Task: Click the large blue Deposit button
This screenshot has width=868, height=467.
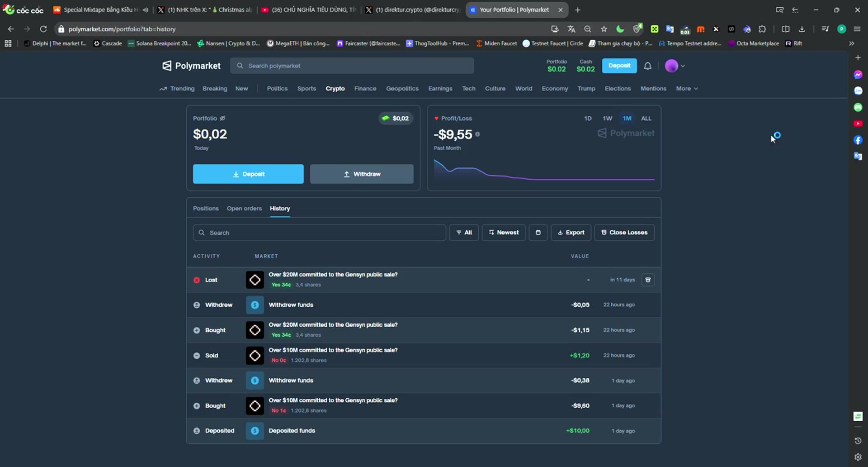Action: [248, 174]
